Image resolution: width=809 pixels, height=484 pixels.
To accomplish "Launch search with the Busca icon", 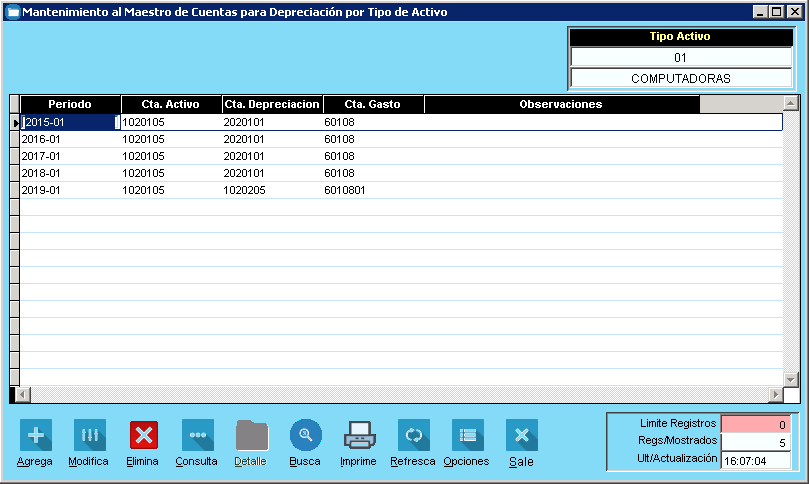I will pyautogui.click(x=305, y=435).
